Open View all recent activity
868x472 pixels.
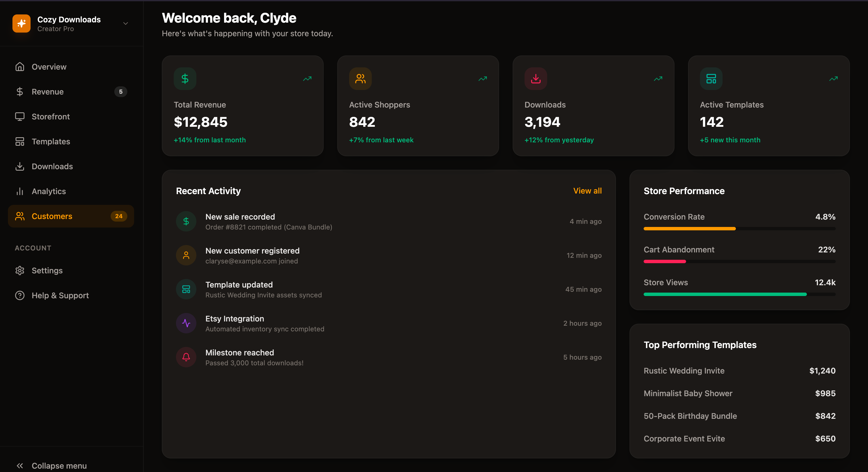pyautogui.click(x=587, y=191)
